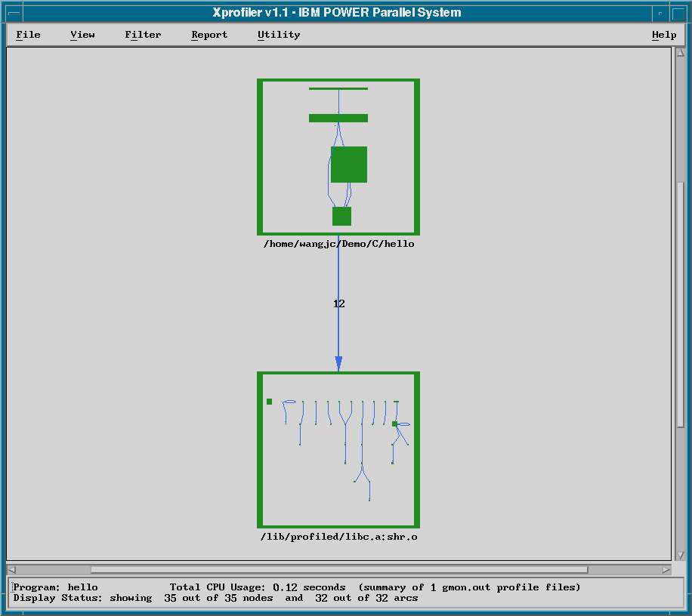The height and width of the screenshot is (616, 692).
Task: Open the Utility menu
Action: [279, 35]
